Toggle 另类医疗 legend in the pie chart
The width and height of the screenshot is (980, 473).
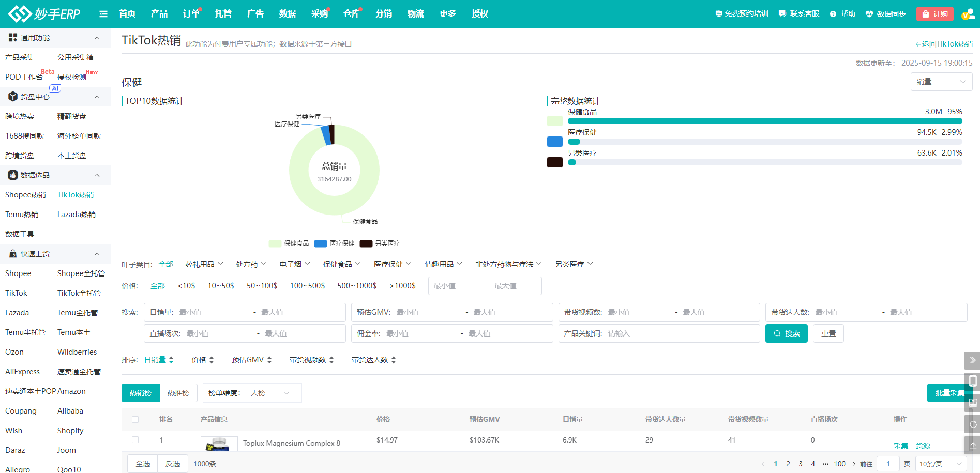(380, 243)
